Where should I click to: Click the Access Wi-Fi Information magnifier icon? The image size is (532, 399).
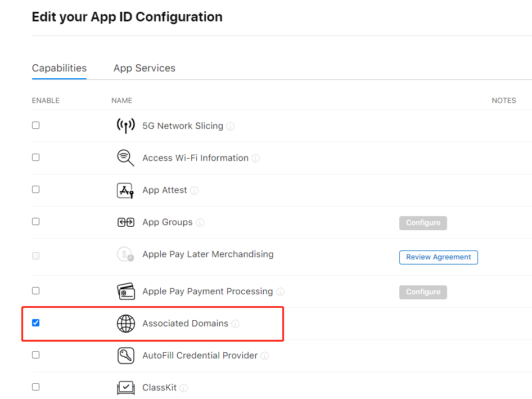[x=125, y=158]
